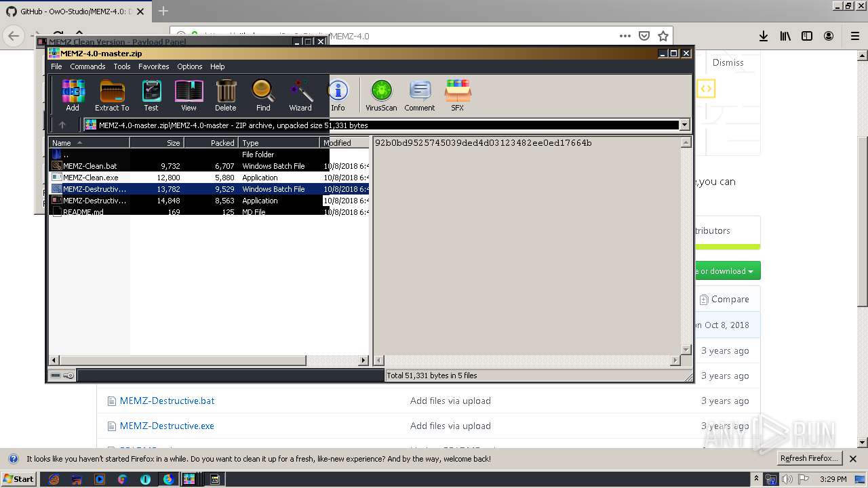Bookmark this page with star icon
The image size is (868, 488).
coord(663,36)
